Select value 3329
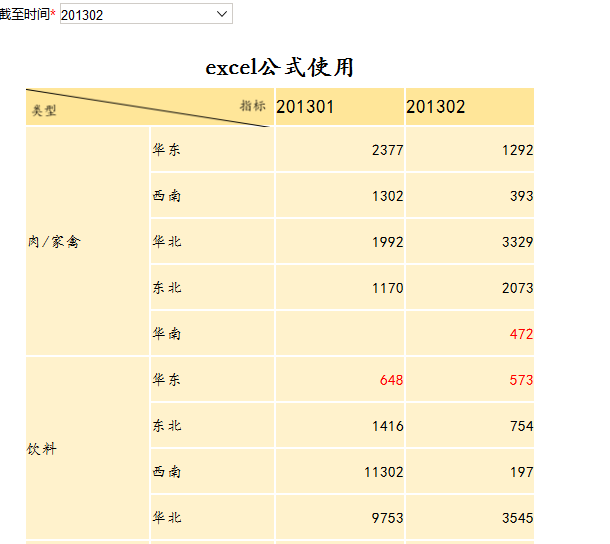The width and height of the screenshot is (610, 544). [517, 242]
